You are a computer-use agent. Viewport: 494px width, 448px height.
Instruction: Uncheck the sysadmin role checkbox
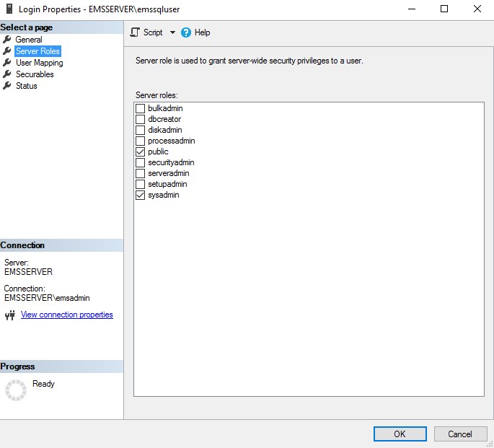(140, 195)
